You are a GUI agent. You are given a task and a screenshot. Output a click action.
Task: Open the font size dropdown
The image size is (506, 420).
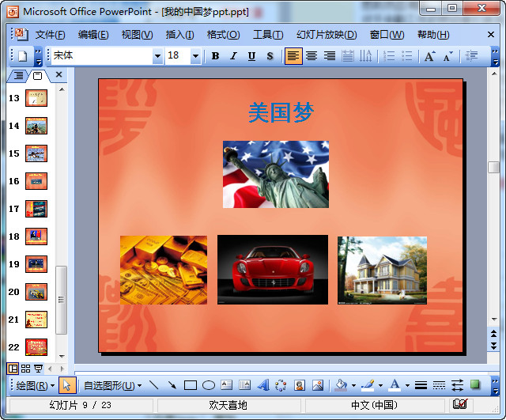pos(195,56)
